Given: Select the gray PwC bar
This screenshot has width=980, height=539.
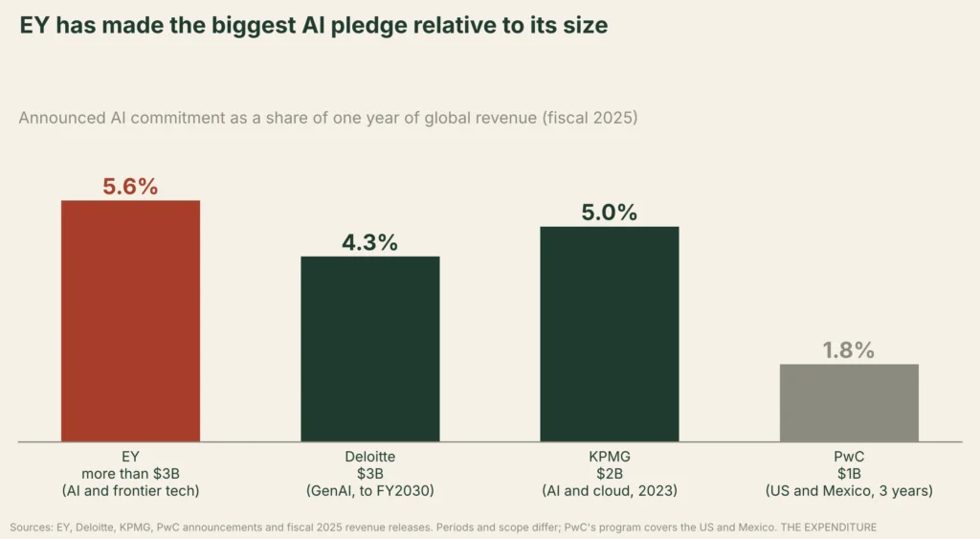Looking at the screenshot, I should point(849,403).
